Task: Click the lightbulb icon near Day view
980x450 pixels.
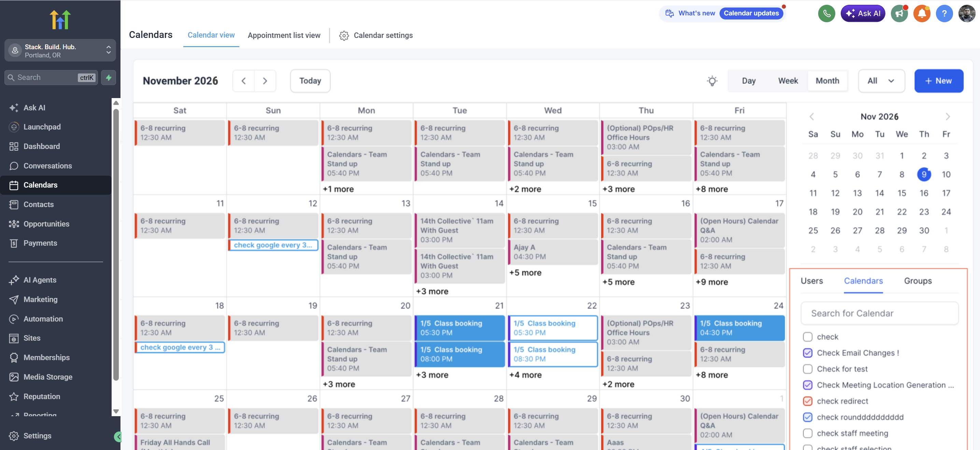Action: coord(712,81)
